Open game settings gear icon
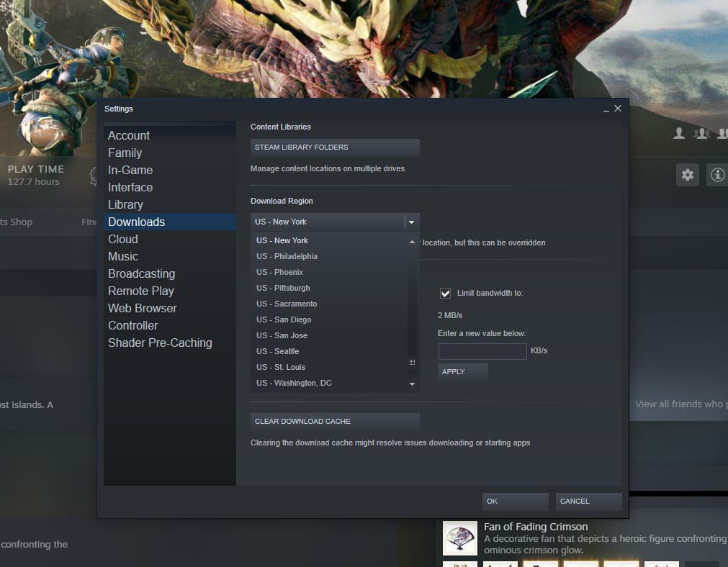Image resolution: width=728 pixels, height=567 pixels. (x=687, y=175)
